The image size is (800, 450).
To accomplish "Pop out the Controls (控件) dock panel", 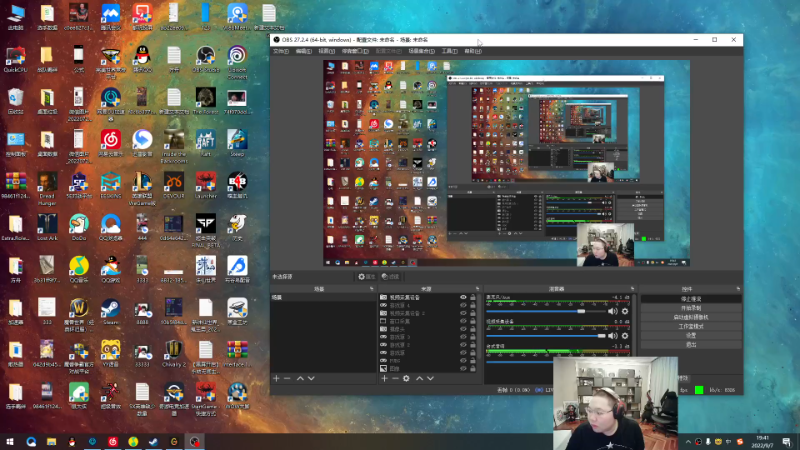I will point(738,289).
